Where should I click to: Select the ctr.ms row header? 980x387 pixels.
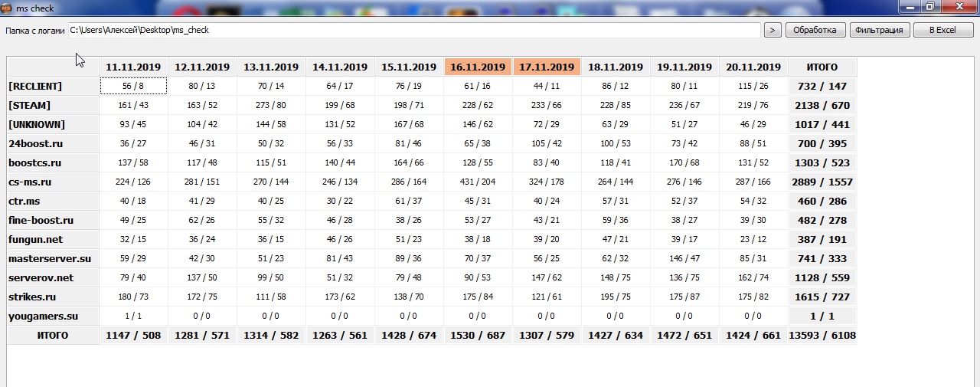[53, 201]
